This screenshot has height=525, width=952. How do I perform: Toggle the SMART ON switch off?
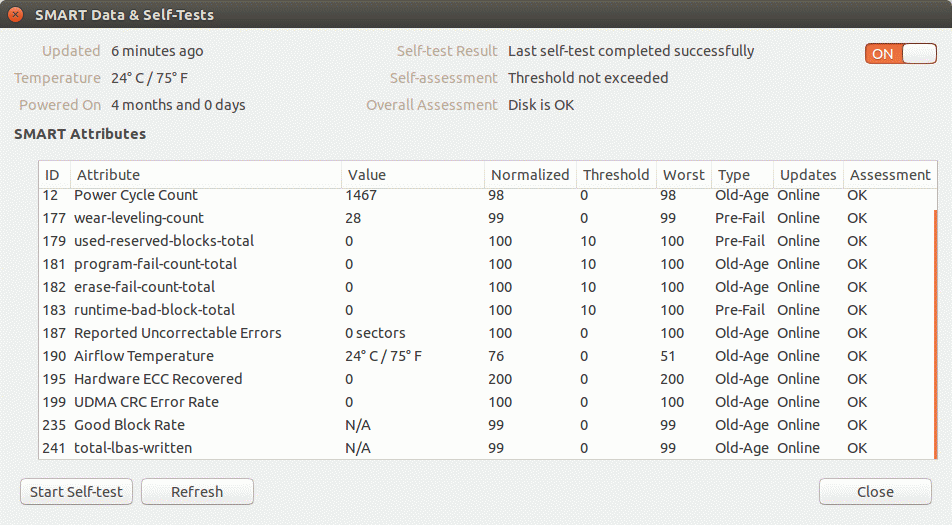pos(900,54)
